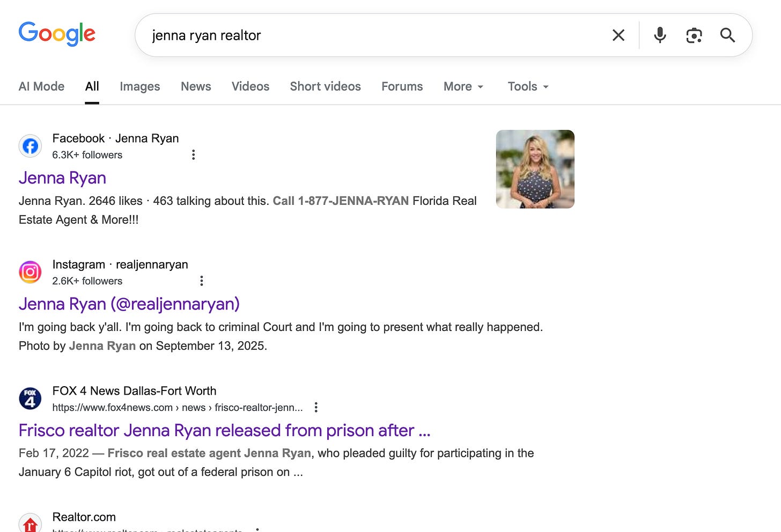The image size is (781, 532).
Task: Click the Facebook result thumbnail photo
Action: 535,169
